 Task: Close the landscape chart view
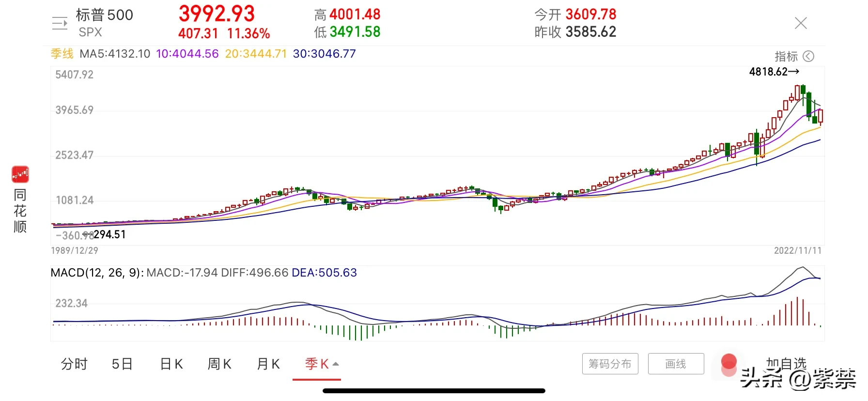pyautogui.click(x=801, y=23)
